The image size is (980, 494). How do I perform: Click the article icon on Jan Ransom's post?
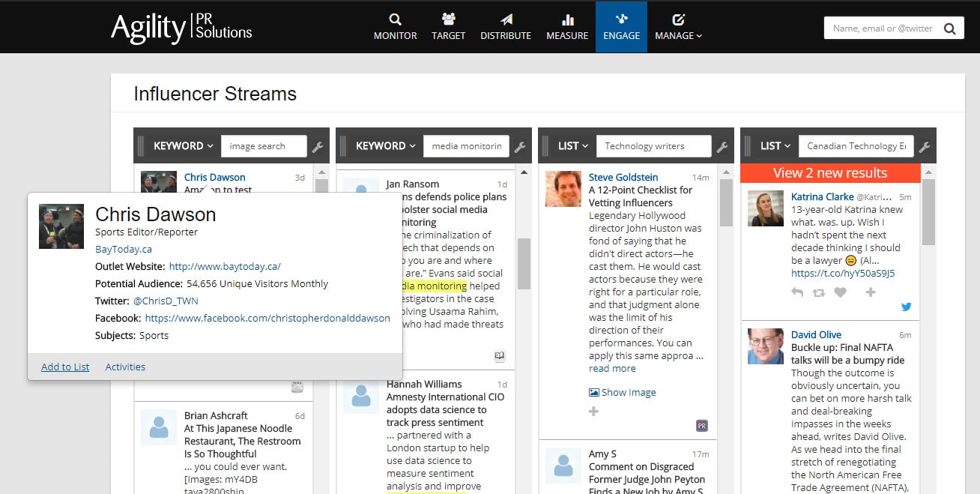[x=499, y=356]
